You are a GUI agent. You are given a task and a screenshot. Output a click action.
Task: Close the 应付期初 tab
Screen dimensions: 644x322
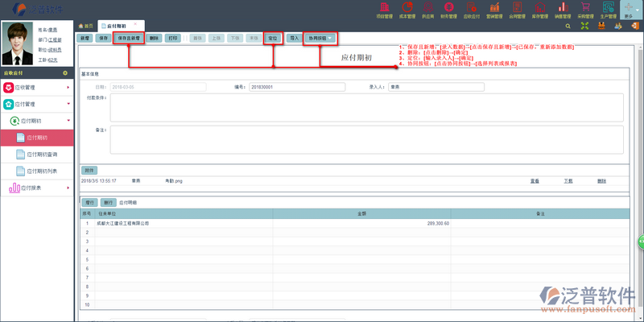(136, 26)
